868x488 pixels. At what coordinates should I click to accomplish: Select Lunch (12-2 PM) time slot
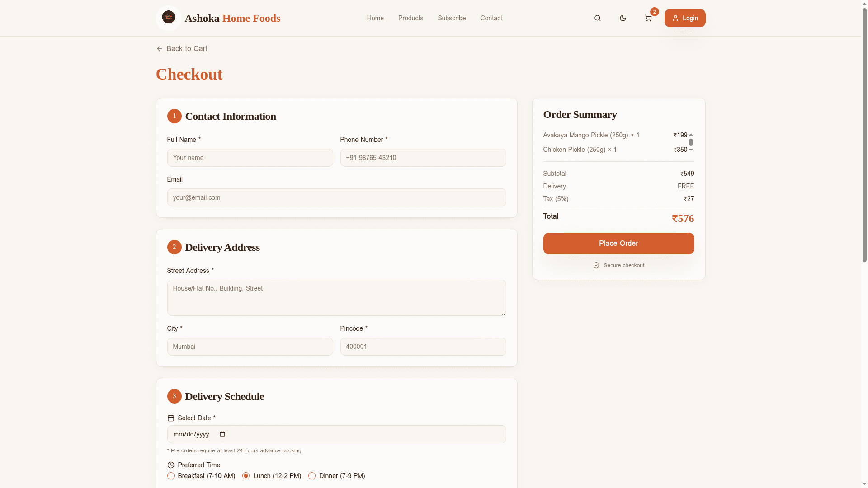[x=246, y=476]
